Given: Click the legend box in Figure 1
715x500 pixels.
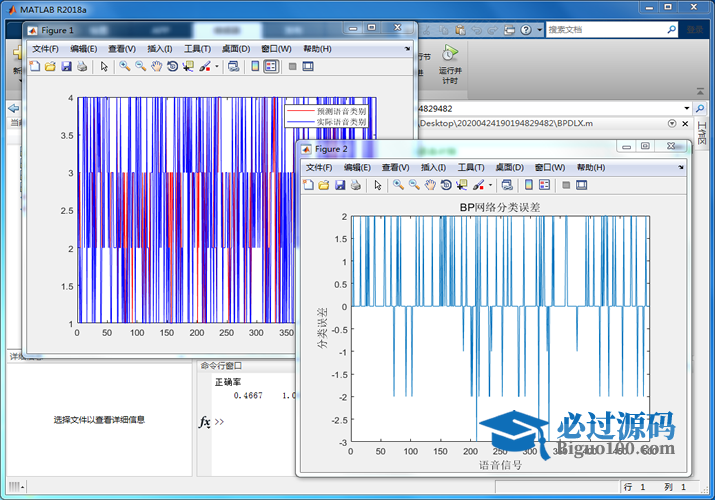Looking at the screenshot, I should [x=327, y=115].
